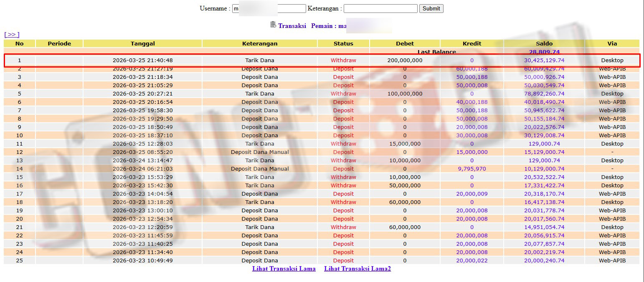
Task: Click the Status column header
Action: [x=343, y=43]
